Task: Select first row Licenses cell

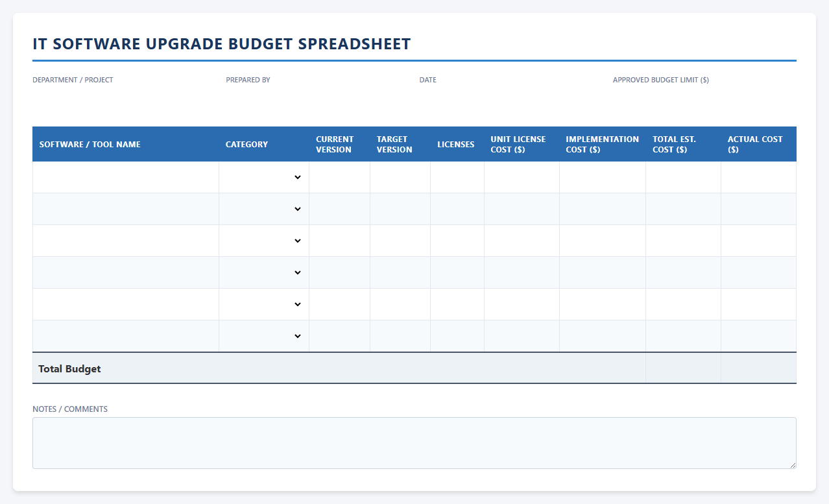Action: tap(457, 177)
